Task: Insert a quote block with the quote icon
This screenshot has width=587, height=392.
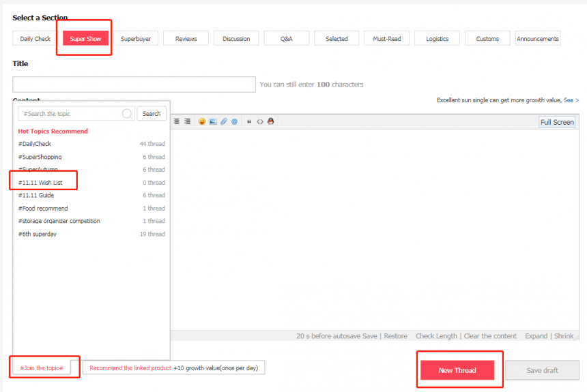Action: tap(249, 122)
